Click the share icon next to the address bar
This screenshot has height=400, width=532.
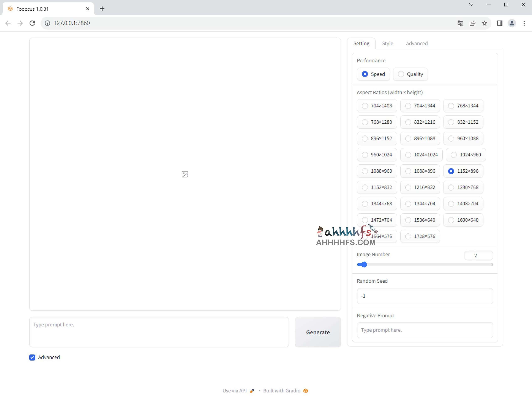[x=473, y=23]
